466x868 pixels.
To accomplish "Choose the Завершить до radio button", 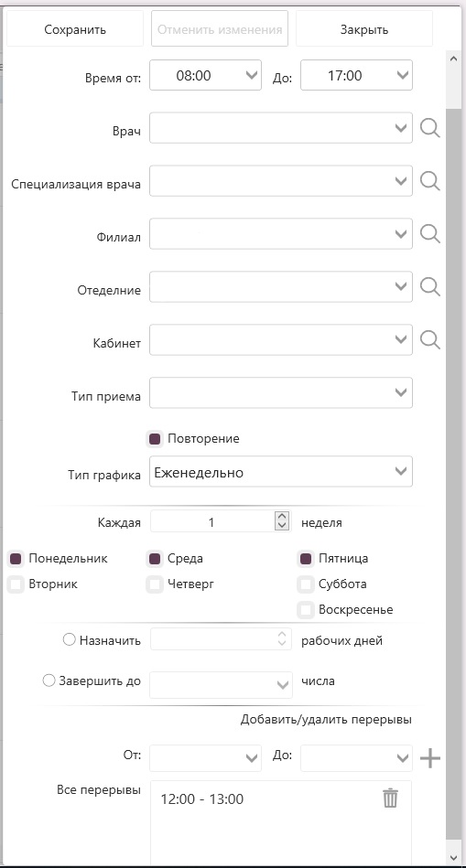I will [49, 680].
